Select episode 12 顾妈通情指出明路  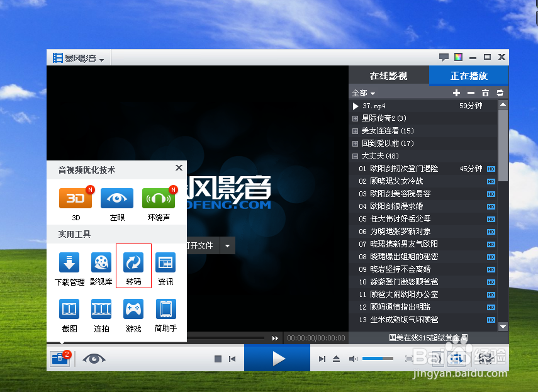point(423,307)
